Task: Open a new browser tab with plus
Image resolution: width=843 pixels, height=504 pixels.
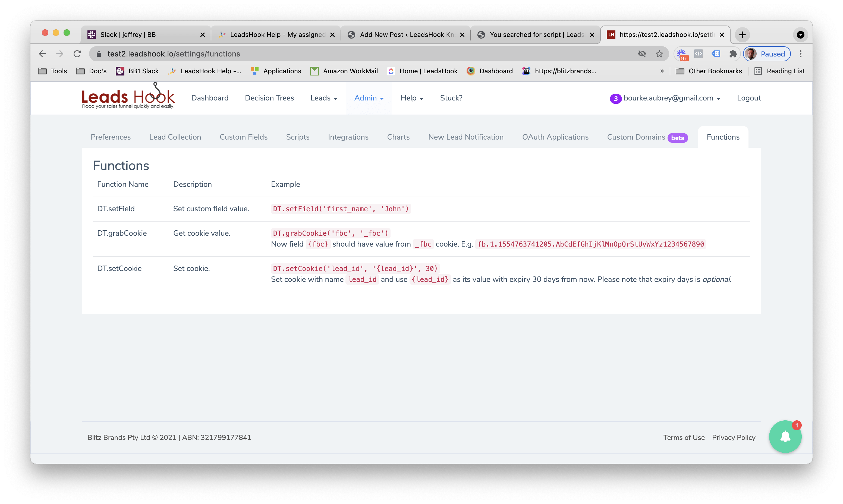Action: pyautogui.click(x=742, y=35)
